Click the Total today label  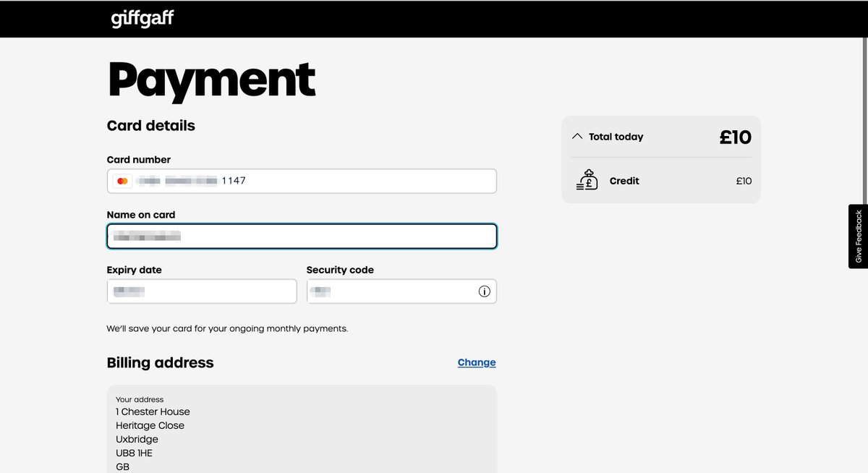tap(616, 137)
